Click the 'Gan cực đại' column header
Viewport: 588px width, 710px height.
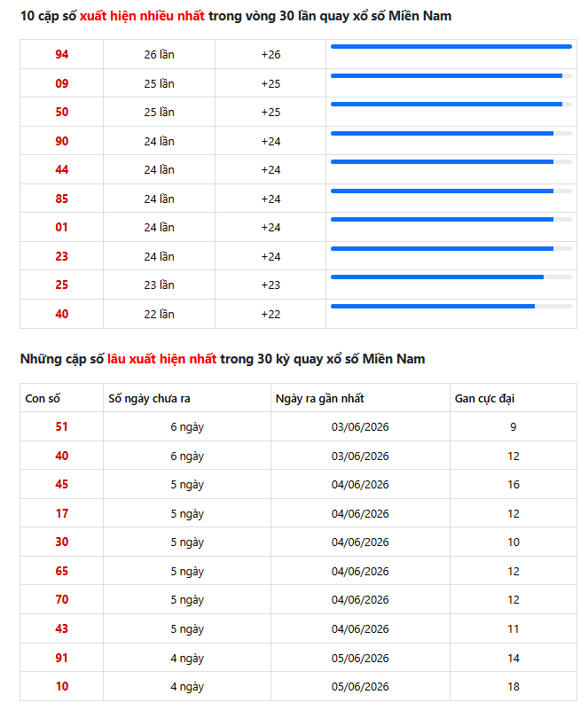[x=485, y=399]
